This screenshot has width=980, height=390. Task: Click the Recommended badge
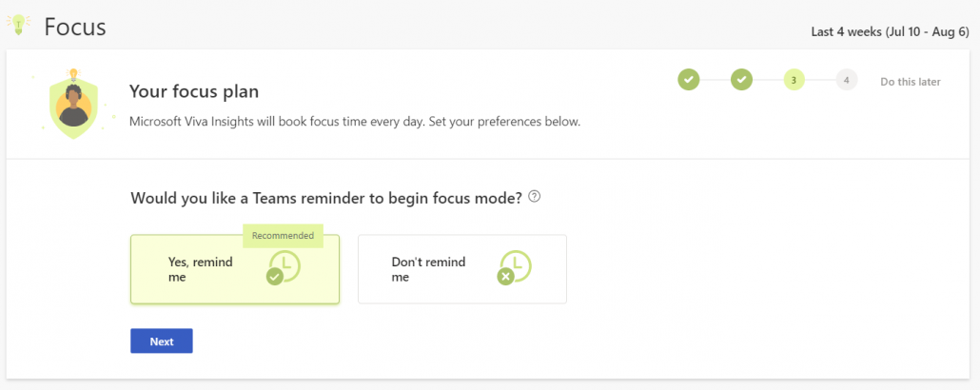pos(283,235)
